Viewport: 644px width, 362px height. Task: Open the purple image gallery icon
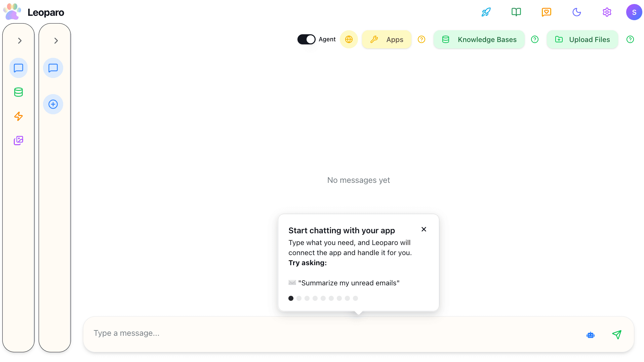18,140
